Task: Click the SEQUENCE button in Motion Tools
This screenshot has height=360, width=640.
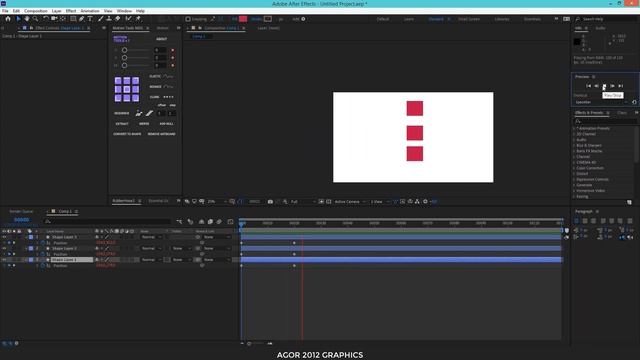Action: click(122, 113)
